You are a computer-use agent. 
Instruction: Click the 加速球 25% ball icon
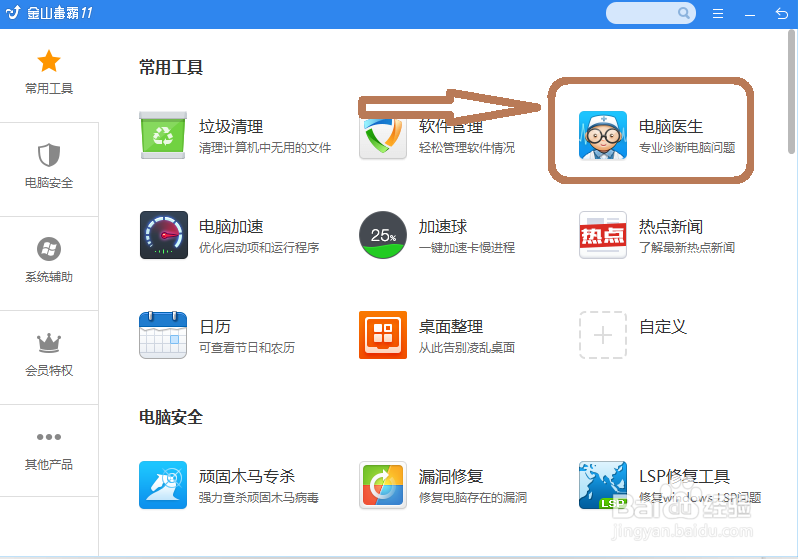pos(383,235)
